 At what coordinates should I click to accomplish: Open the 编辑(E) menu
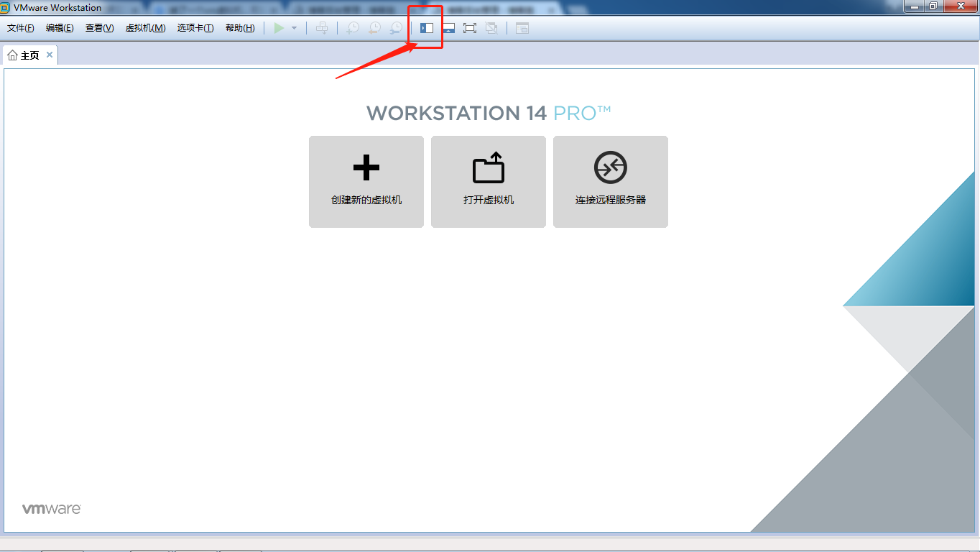click(x=60, y=28)
